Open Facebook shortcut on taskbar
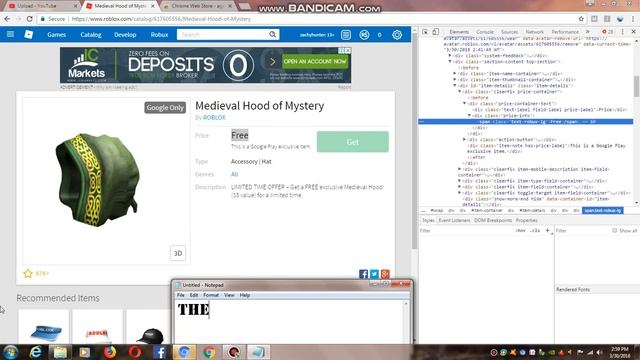640x360 pixels. [160, 352]
